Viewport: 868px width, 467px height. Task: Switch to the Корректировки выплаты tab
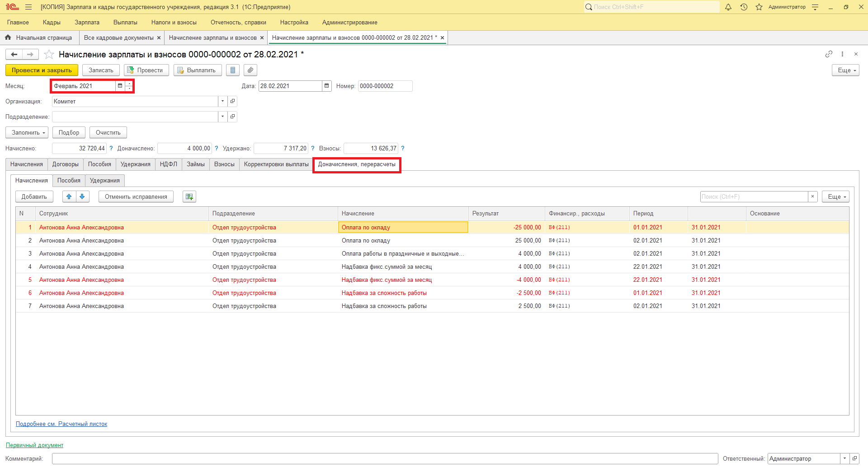tap(276, 164)
